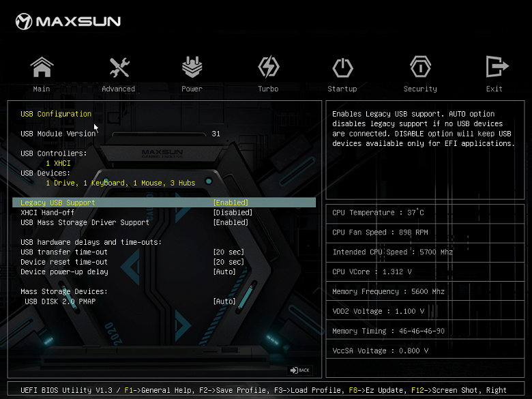Select the Legacy USB Support row label
Screen dimensions: 532x399
coord(58,203)
